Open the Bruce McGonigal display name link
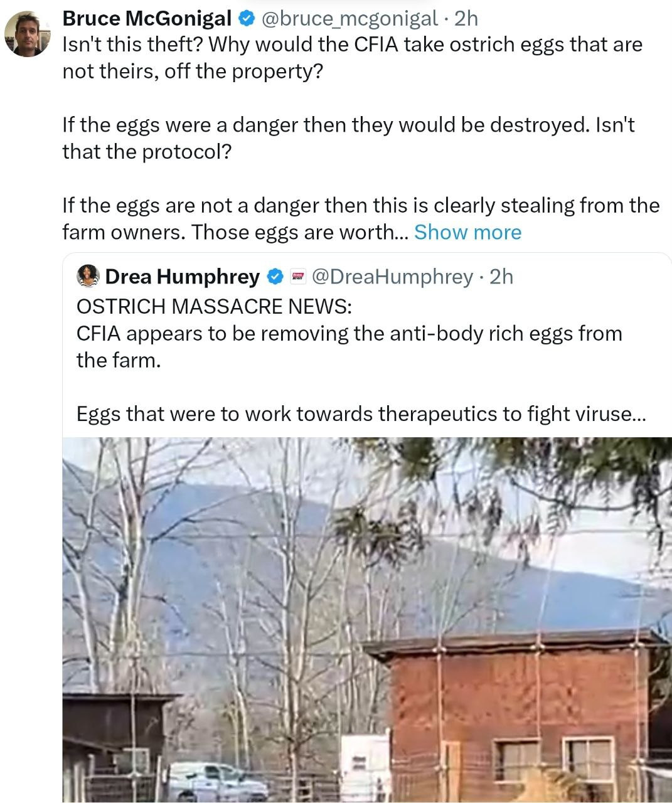 (147, 19)
